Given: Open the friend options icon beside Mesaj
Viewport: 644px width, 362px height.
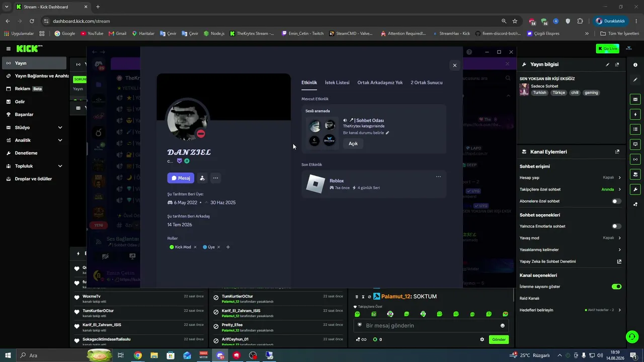Looking at the screenshot, I should [202, 178].
